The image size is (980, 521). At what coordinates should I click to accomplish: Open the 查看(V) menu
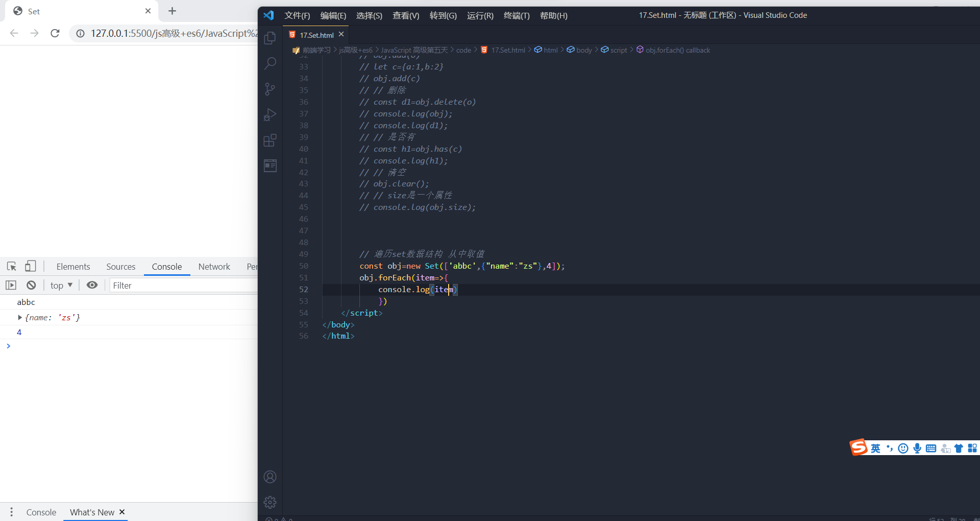406,15
